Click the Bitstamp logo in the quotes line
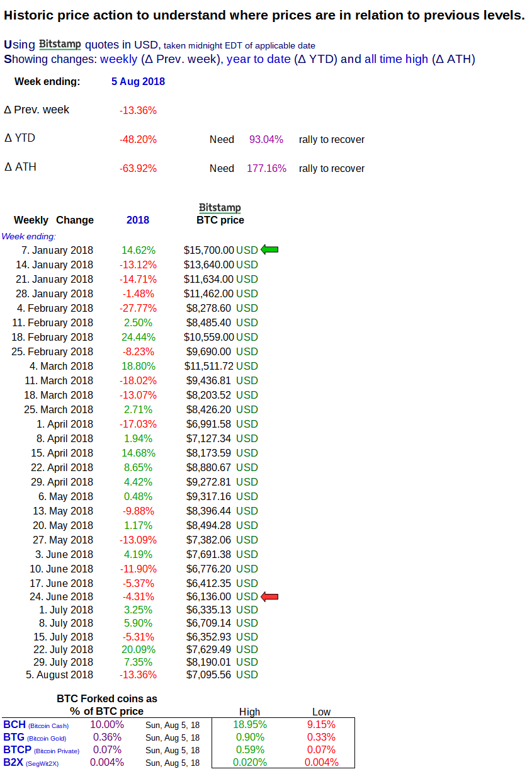The height and width of the screenshot is (774, 532). click(60, 44)
